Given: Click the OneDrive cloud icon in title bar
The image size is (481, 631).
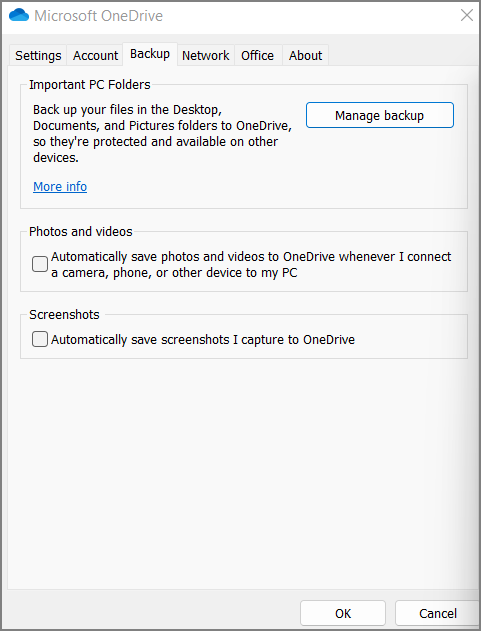Looking at the screenshot, I should 19,15.
